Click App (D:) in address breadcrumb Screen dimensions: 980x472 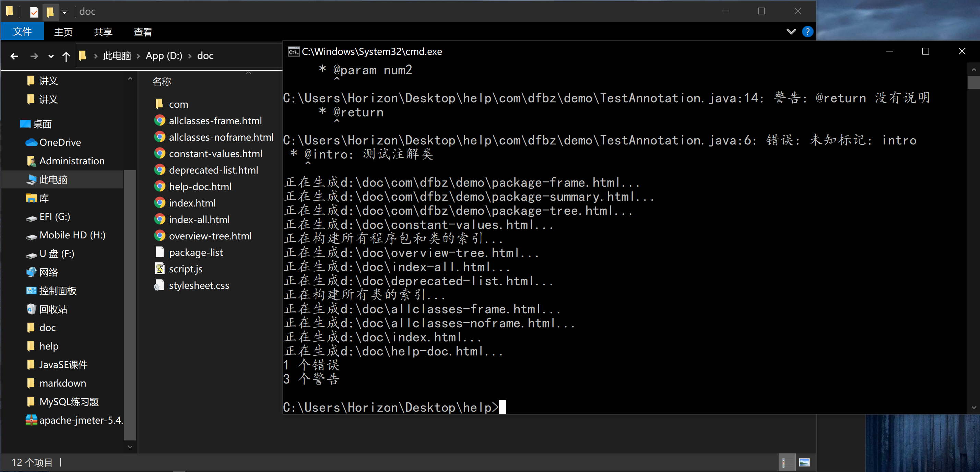(164, 56)
